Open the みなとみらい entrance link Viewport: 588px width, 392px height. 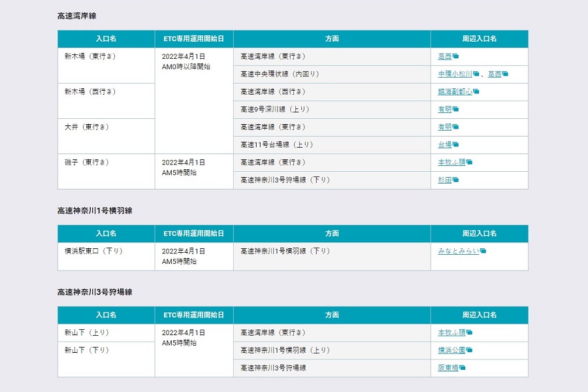(x=459, y=251)
